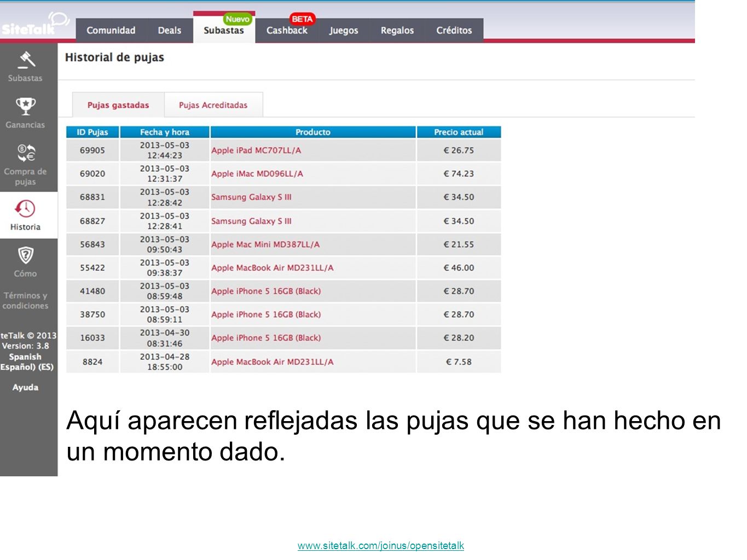Open the www.sitetalk.com/joinus/opensitetalk link
This screenshot has width=747, height=560.
[381, 546]
